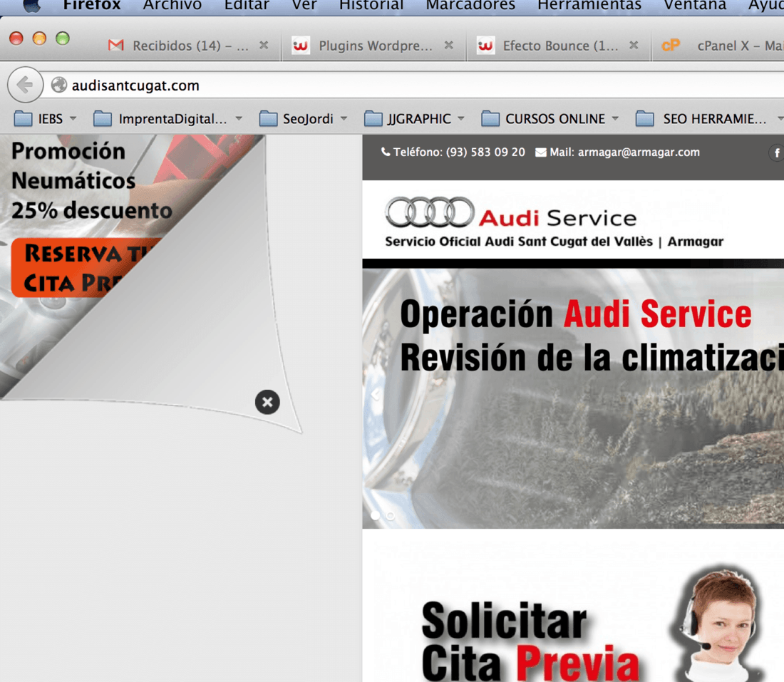Select the first slider pagination dot
The width and height of the screenshot is (784, 682).
click(375, 515)
